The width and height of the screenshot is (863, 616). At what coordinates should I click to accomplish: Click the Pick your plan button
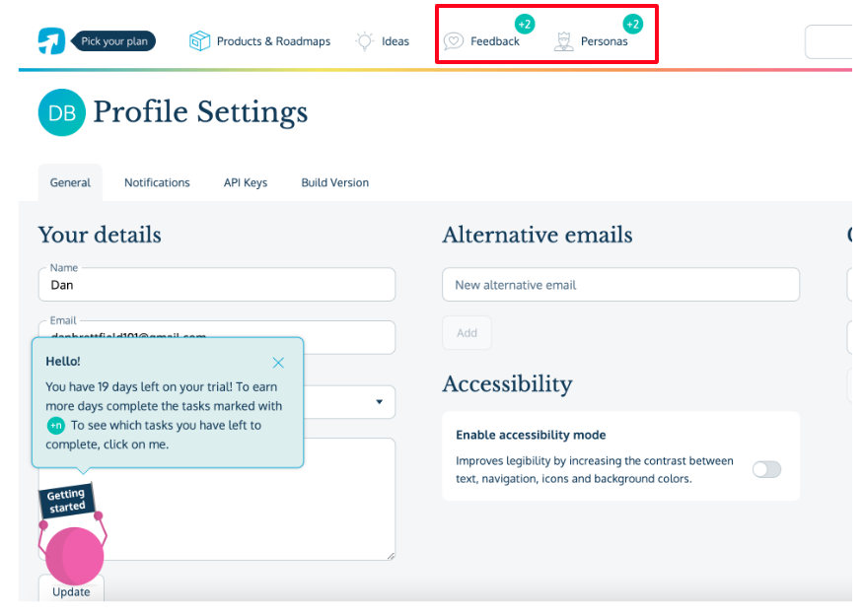pyautogui.click(x=114, y=41)
